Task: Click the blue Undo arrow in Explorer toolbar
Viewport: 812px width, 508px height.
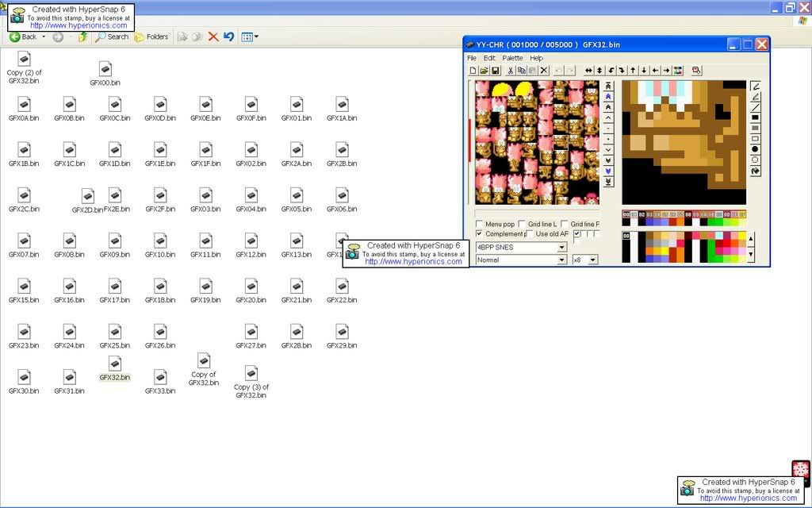Action: coord(228,37)
